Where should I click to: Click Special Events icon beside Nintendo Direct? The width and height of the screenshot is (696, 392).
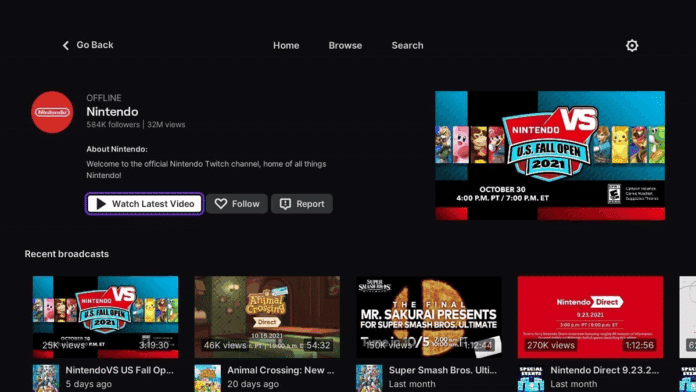tap(531, 378)
